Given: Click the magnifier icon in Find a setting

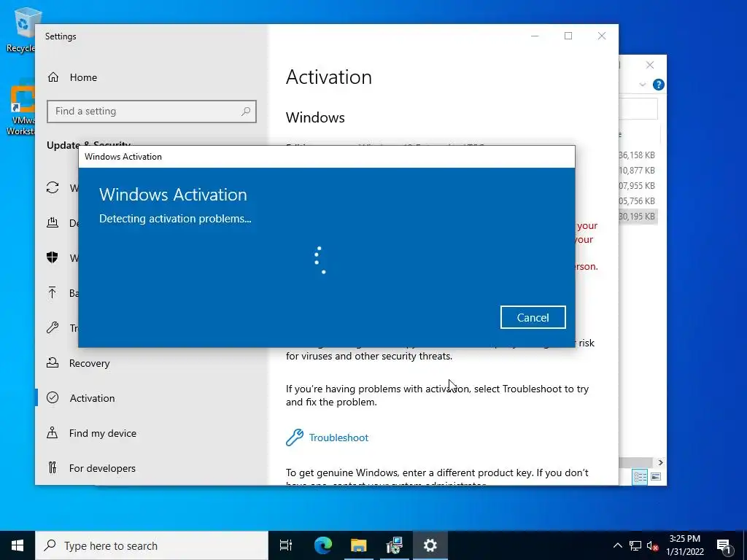Looking at the screenshot, I should [x=246, y=112].
